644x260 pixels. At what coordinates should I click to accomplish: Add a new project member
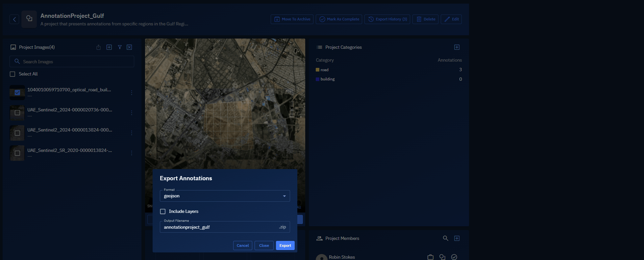[457, 238]
